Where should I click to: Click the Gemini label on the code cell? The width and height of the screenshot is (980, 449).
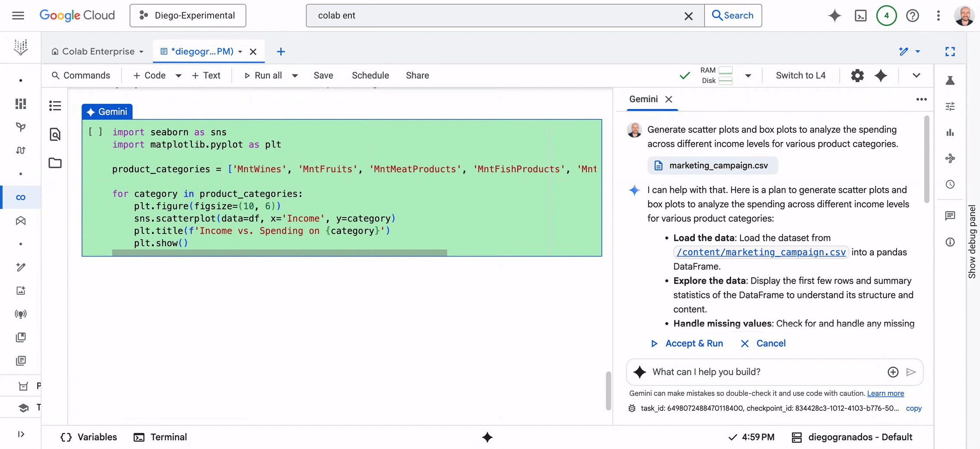[x=107, y=112]
